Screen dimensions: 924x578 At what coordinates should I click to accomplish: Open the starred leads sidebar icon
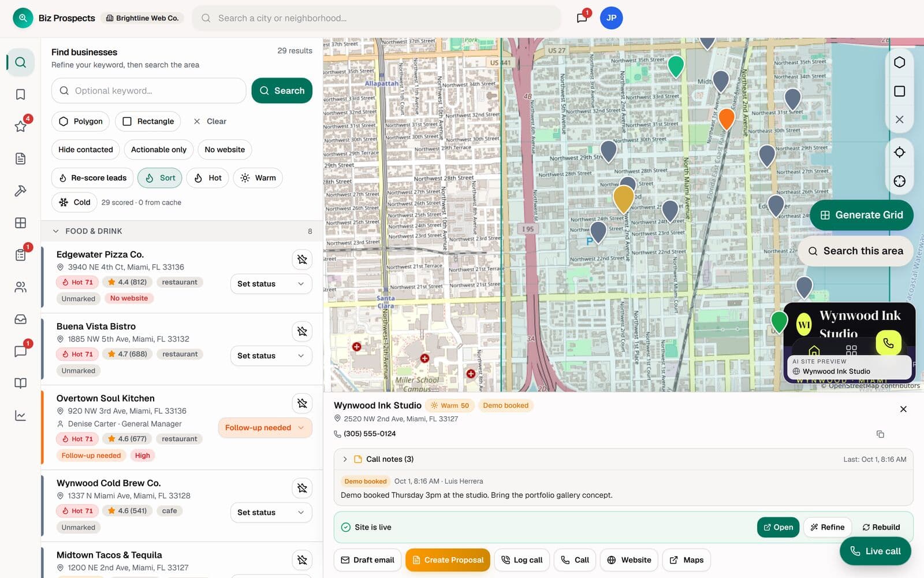[20, 126]
